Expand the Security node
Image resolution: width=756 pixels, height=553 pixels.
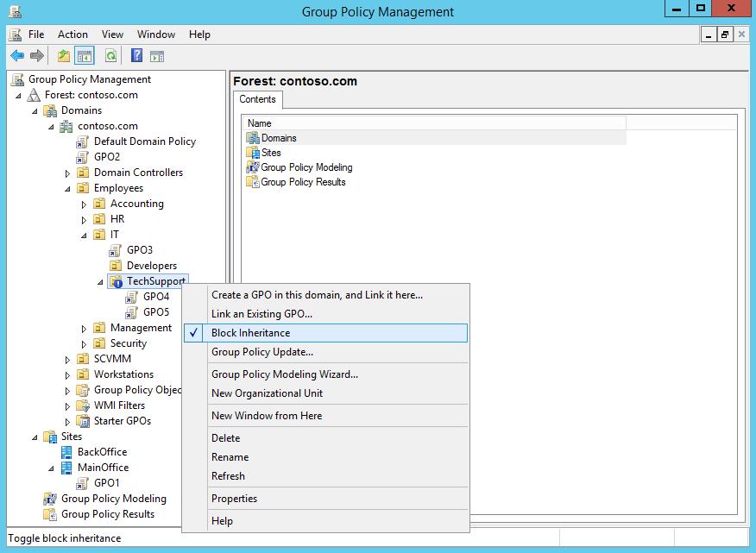pos(84,344)
